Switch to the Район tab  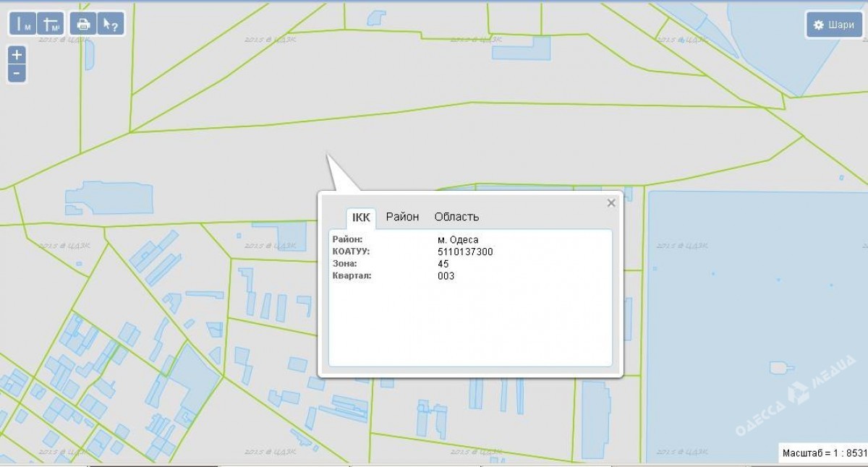[x=402, y=217]
